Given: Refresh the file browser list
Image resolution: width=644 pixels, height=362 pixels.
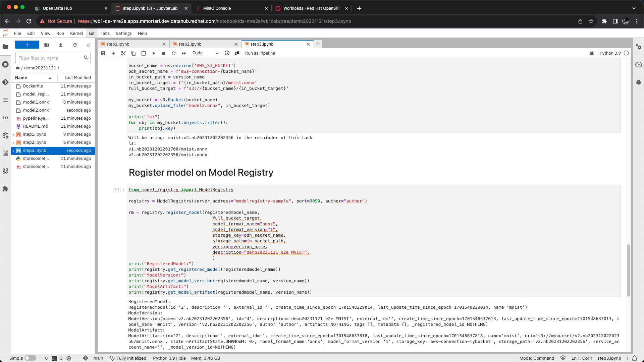Looking at the screenshot, I should pos(75,45).
